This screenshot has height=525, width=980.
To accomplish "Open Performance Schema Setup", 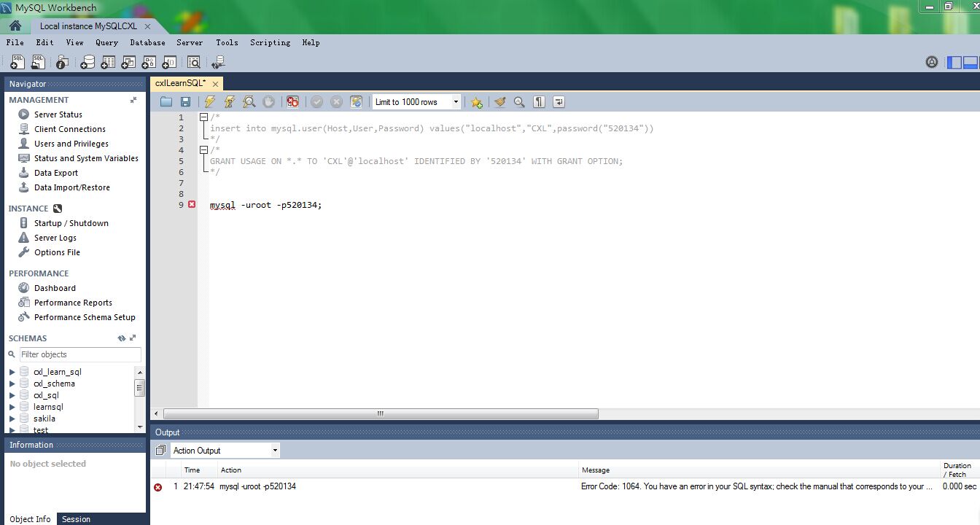I will [85, 317].
